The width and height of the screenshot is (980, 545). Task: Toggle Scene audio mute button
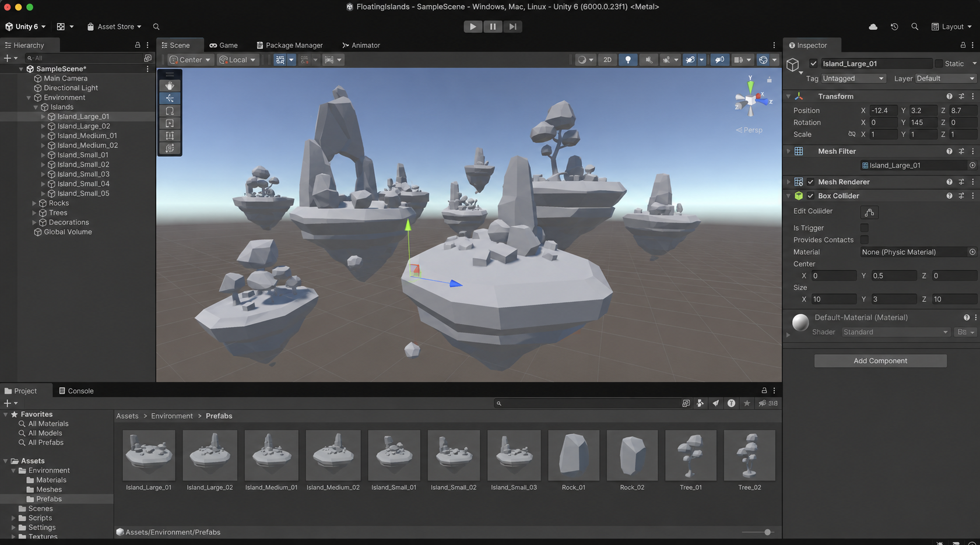click(648, 60)
